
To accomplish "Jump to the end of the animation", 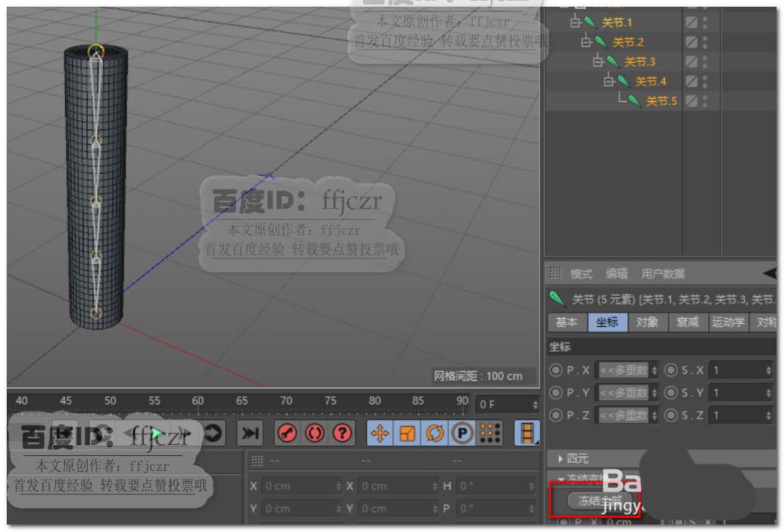I will pyautogui.click(x=249, y=433).
